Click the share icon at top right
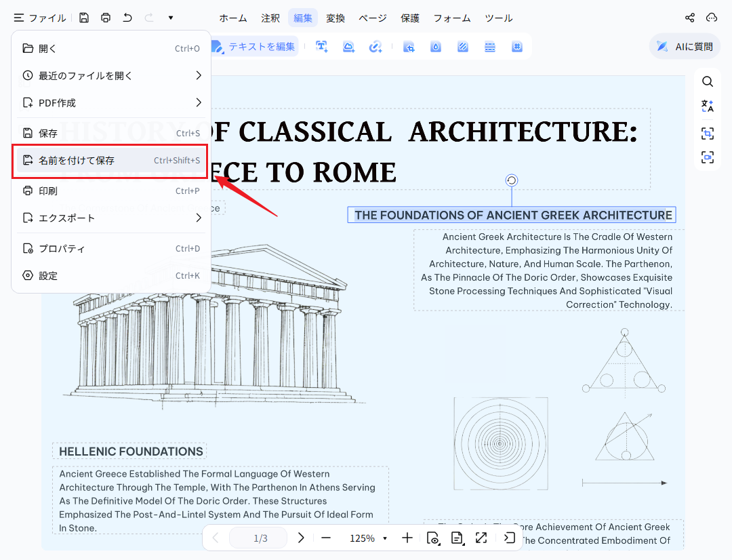This screenshot has height=560, width=732. click(x=689, y=18)
